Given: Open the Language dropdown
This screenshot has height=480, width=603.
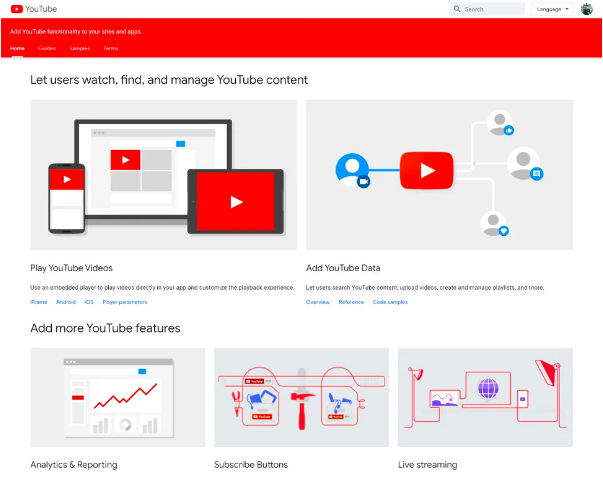Looking at the screenshot, I should click(x=552, y=9).
